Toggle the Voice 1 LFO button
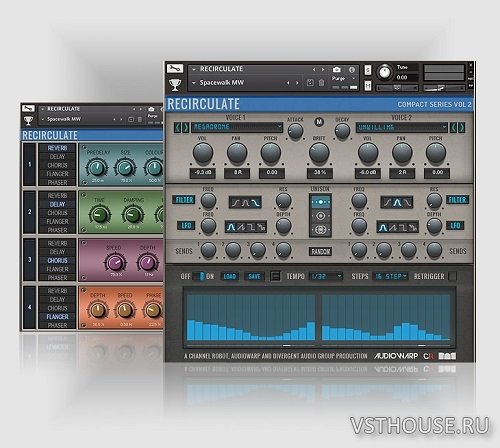 click(x=186, y=225)
